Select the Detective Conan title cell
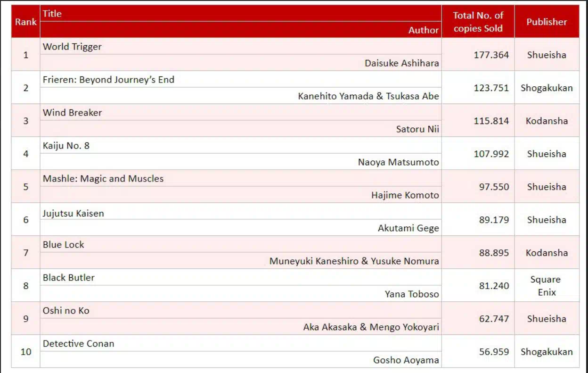The image size is (588, 373). pos(241,344)
